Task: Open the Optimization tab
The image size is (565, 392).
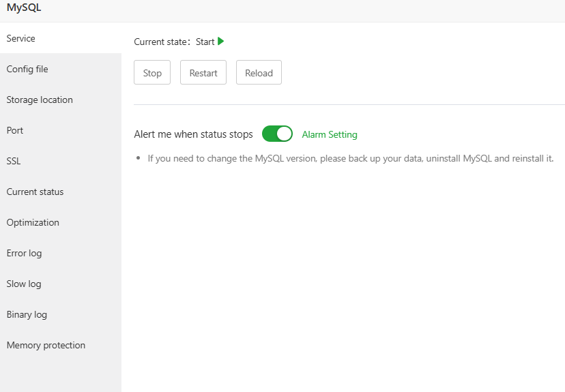Action: (x=33, y=223)
